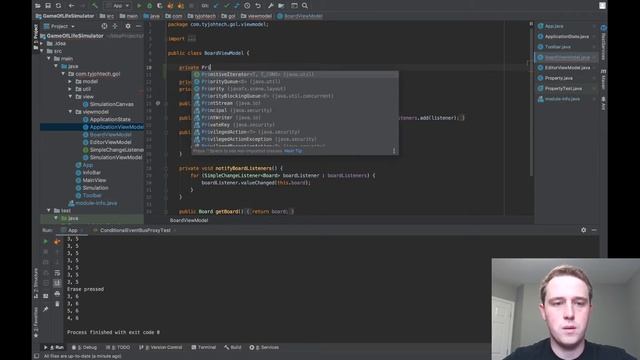Click the Revert rollback arrow icon
640x360 pixels.
pos(258,6)
